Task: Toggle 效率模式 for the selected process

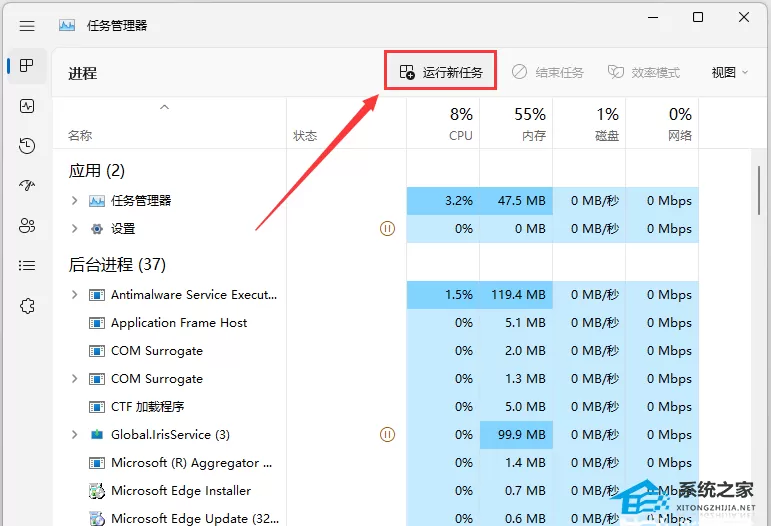Action: click(x=644, y=72)
